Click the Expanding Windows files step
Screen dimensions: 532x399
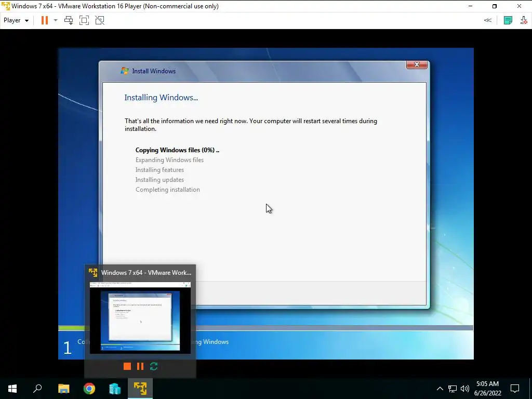tap(170, 160)
